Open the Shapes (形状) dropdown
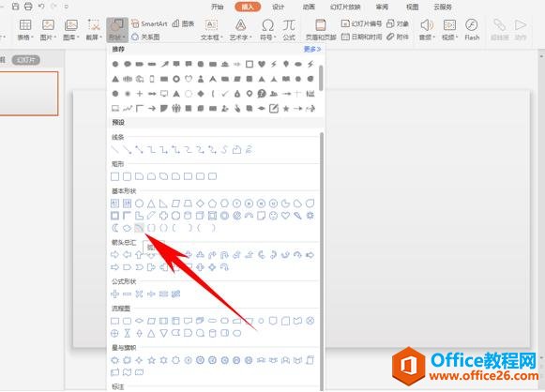The image size is (545, 392). click(116, 29)
